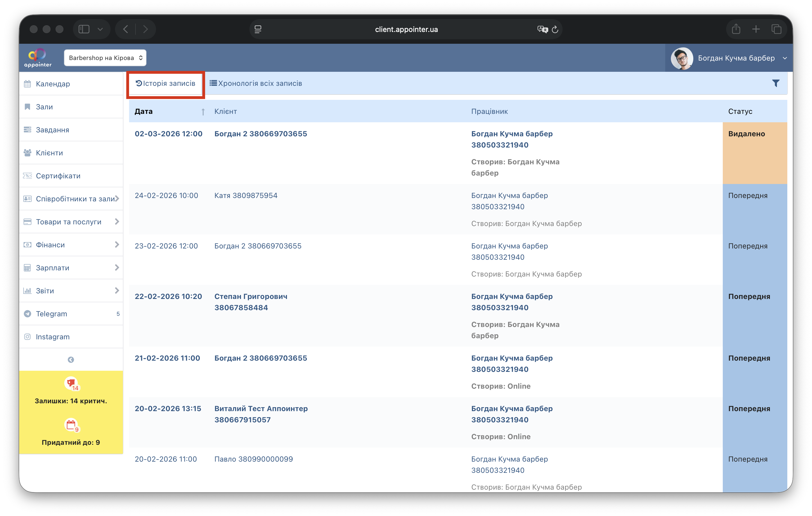Click the expiring calendar alert icon
This screenshot has width=812, height=516.
click(x=71, y=425)
